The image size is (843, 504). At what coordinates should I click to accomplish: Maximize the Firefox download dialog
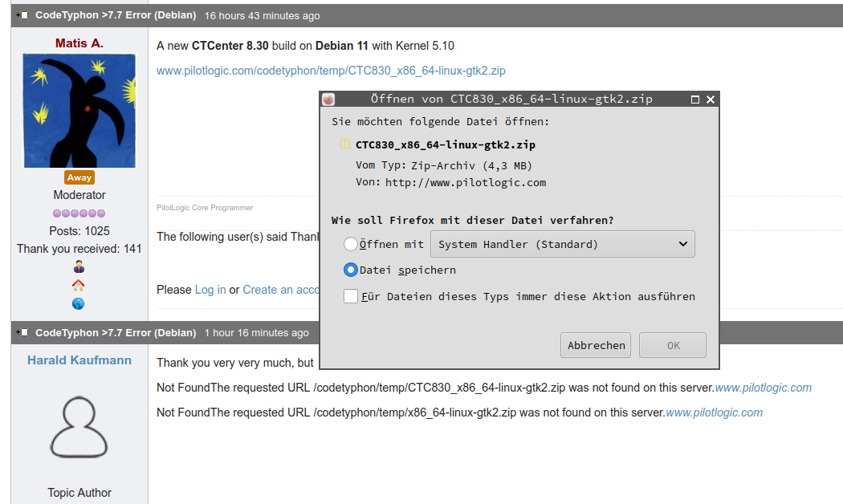tap(695, 100)
